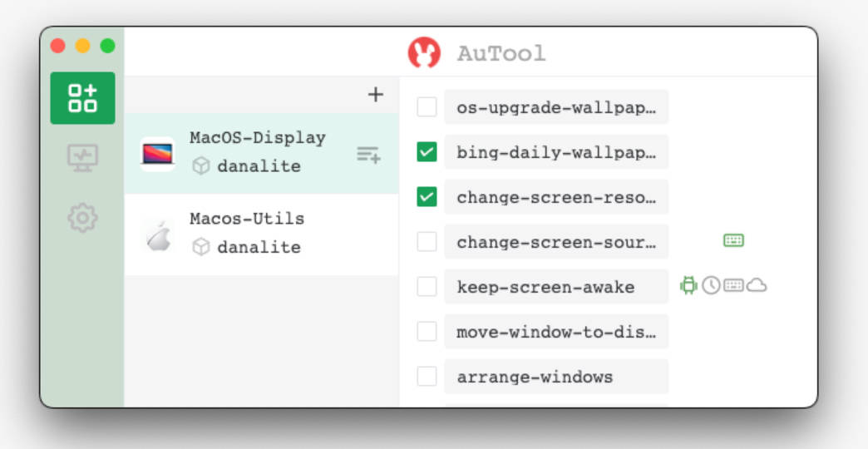Click the Android icon beside keep-screen-awake
868x449 pixels.
click(x=688, y=285)
